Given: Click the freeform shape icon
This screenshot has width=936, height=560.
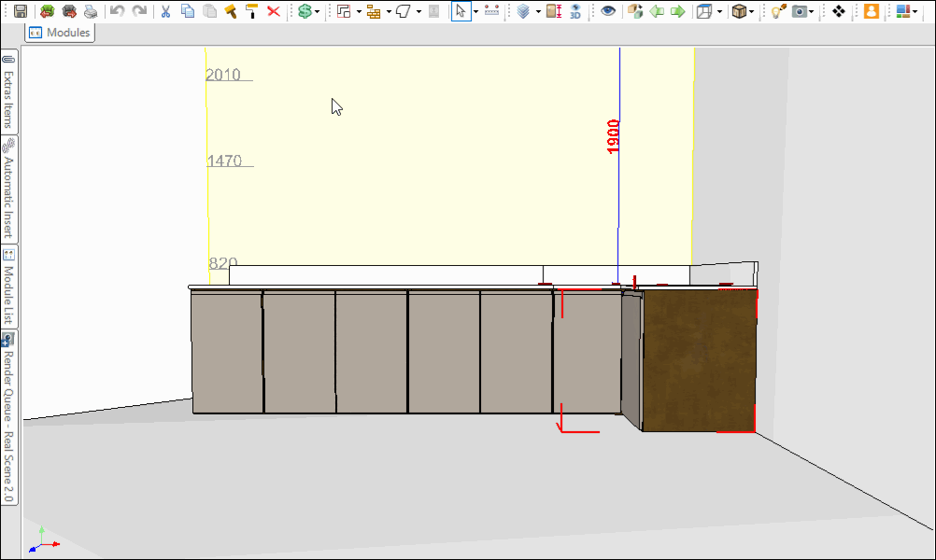Looking at the screenshot, I should [404, 11].
